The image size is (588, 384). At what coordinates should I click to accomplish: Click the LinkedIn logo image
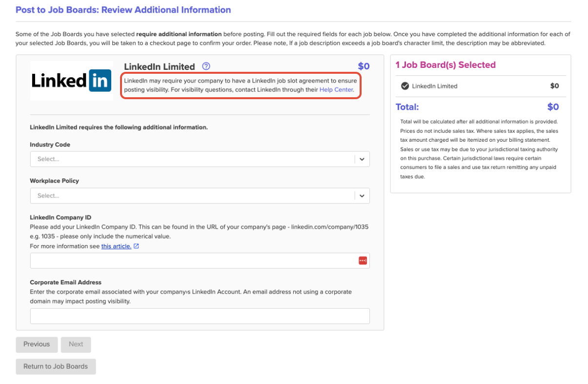point(71,81)
